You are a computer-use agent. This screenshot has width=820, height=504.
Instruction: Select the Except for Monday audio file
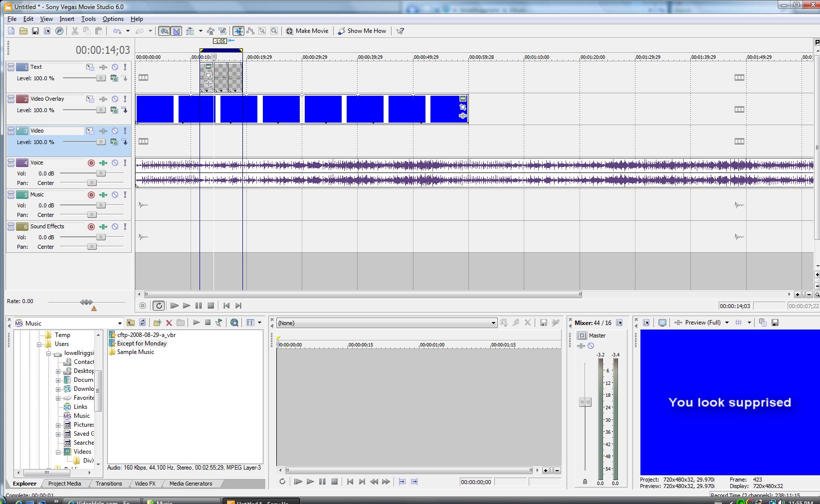click(142, 343)
